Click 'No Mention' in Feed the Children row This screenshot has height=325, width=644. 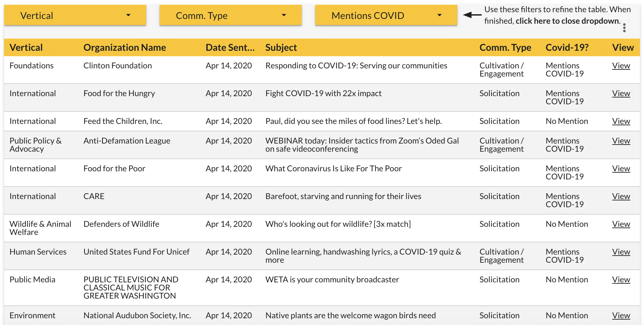pyautogui.click(x=567, y=121)
